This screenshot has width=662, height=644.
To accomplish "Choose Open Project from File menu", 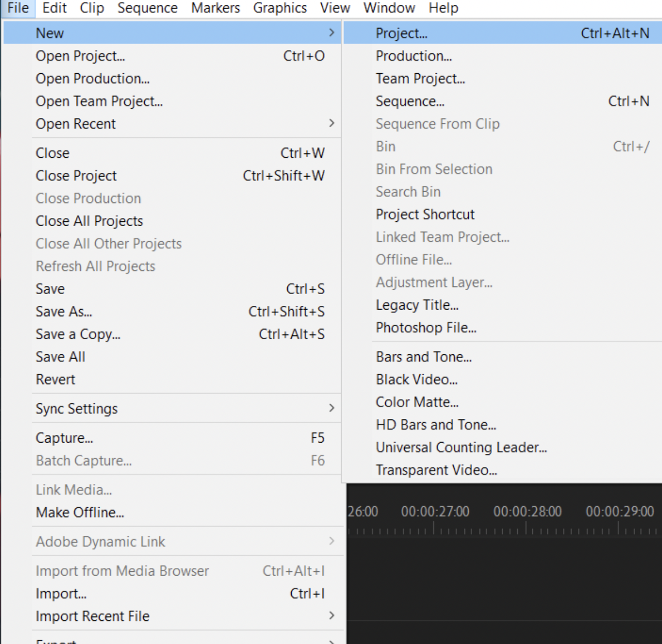I will click(x=172, y=56).
